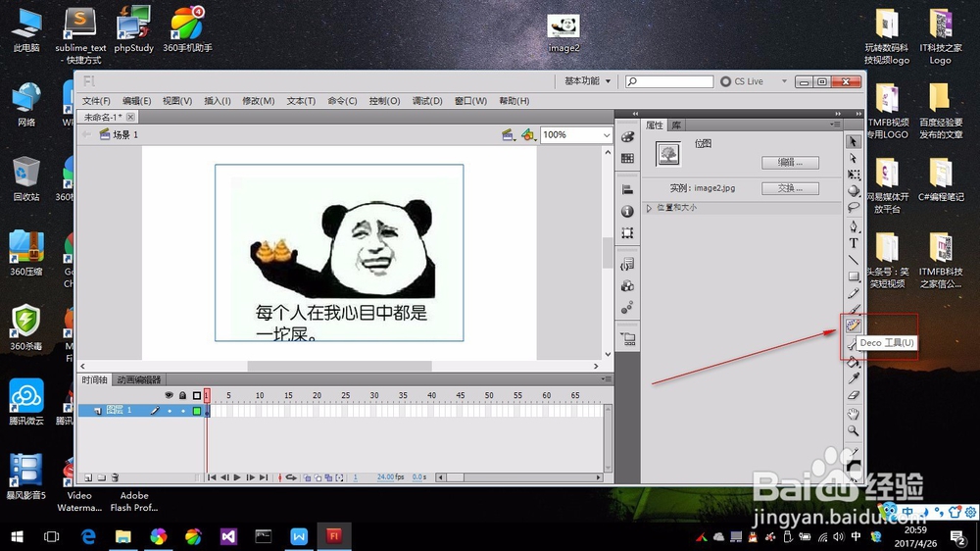The width and height of the screenshot is (980, 551).
Task: Open the Modify Onion Markers menu
Action: tap(339, 477)
